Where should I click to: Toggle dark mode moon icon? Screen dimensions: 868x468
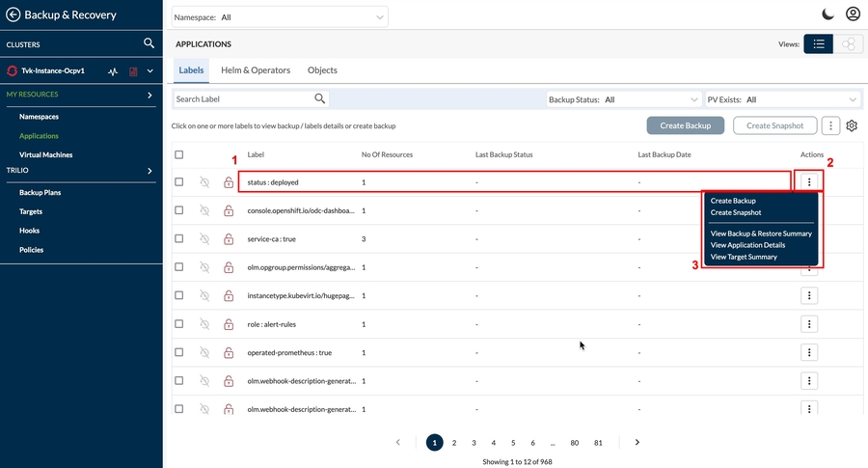click(827, 14)
